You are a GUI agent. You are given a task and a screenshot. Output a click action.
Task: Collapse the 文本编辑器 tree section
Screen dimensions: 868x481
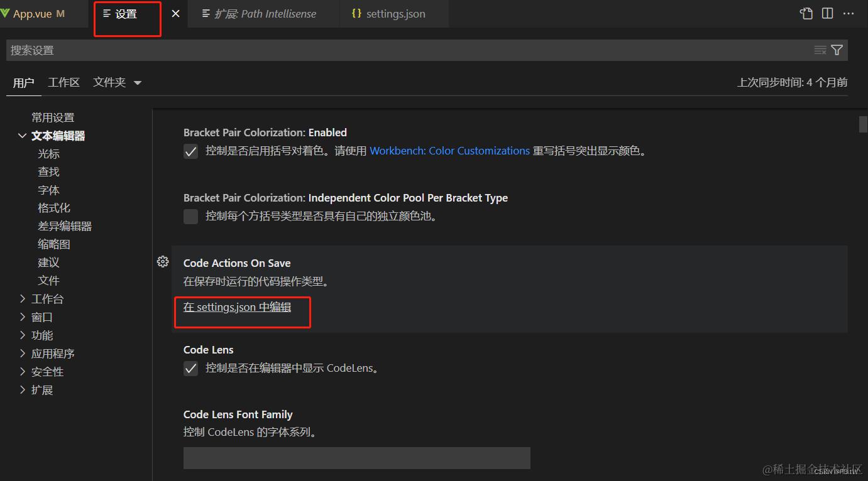point(23,136)
